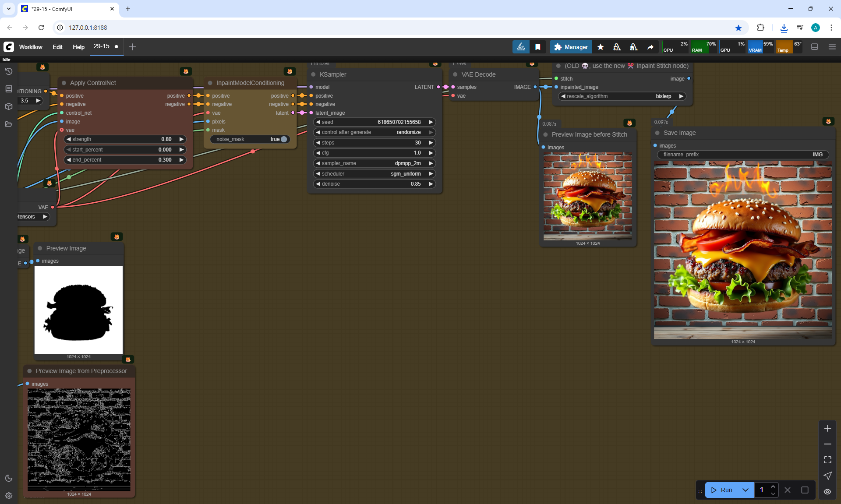This screenshot has width=841, height=504.
Task: Open the Workflow menu
Action: [31, 47]
